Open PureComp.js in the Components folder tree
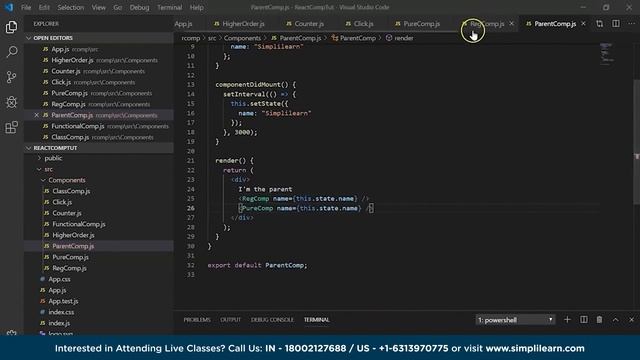Screen dimensions: 640x360 point(70,257)
